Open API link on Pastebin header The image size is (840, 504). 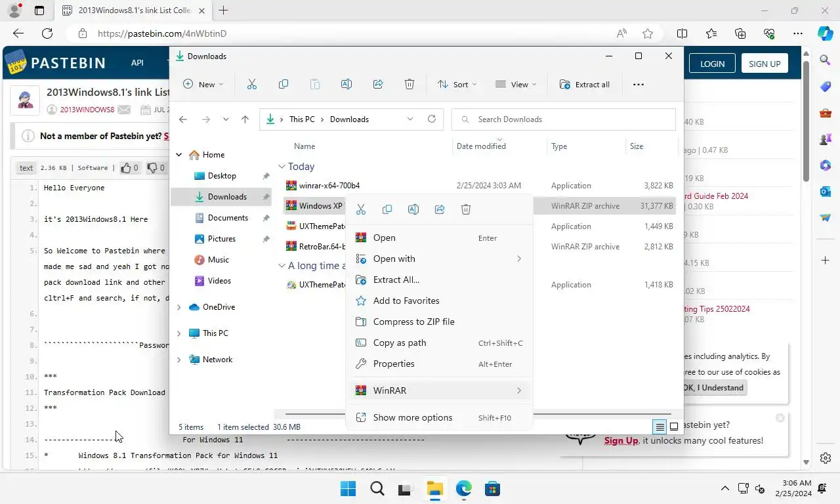(x=137, y=63)
